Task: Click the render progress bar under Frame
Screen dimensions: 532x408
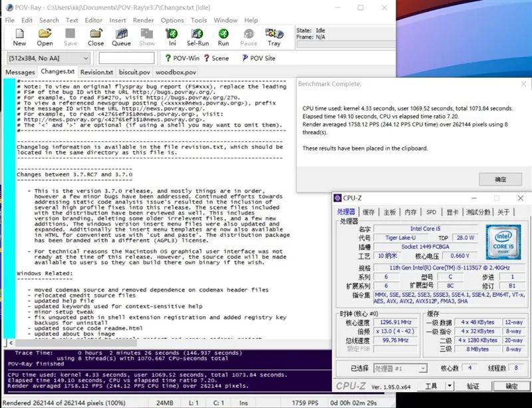Action: coord(346,45)
